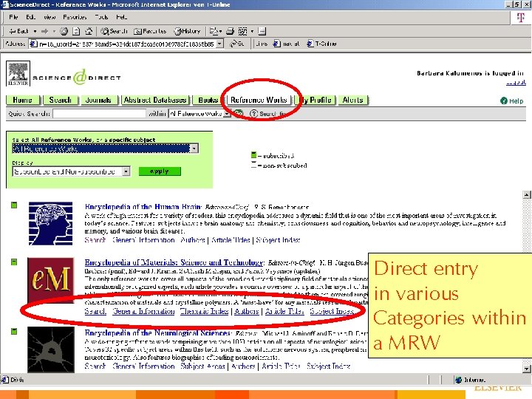Click the Edit toolbar icon next to Print
This screenshot has width=532, height=399.
pos(242,31)
